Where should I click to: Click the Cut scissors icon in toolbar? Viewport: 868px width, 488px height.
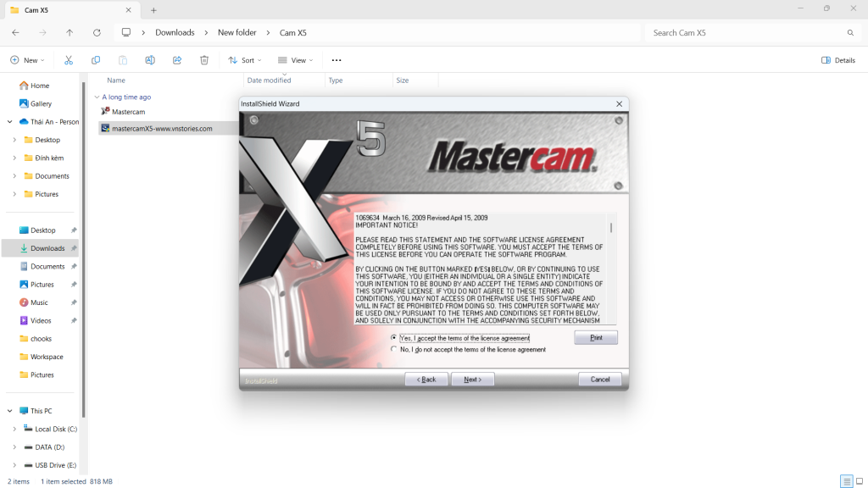(x=69, y=60)
